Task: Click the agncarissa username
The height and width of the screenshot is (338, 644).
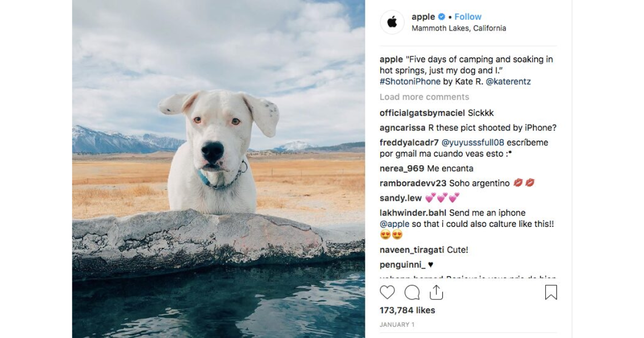Action: (403, 128)
